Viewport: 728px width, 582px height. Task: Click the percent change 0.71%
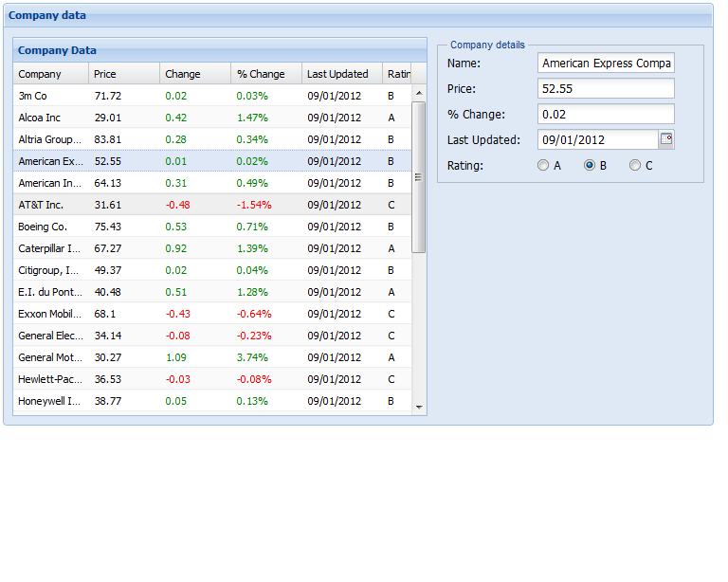click(x=252, y=227)
